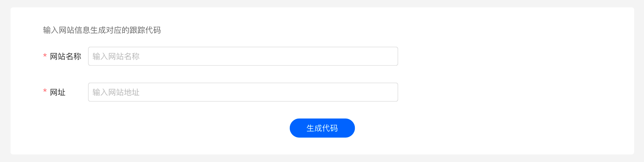Focus the 网站名称 input field
Viewport: 644px width, 162px height.
click(x=243, y=56)
